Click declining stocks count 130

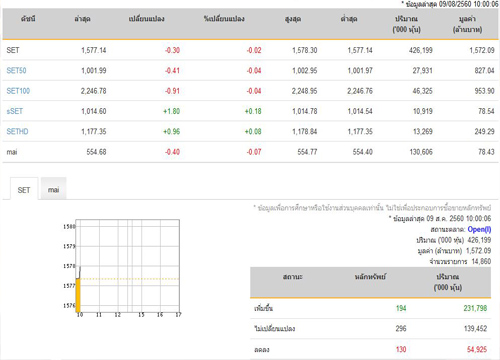[401, 349]
